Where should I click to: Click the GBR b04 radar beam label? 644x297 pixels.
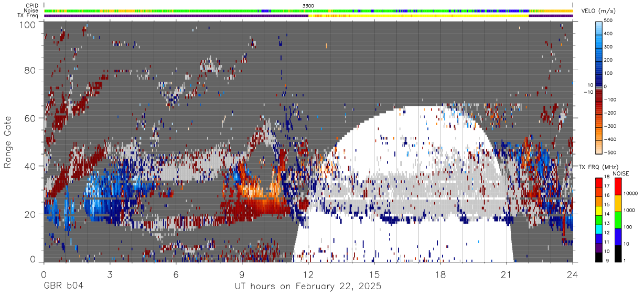pyautogui.click(x=63, y=287)
